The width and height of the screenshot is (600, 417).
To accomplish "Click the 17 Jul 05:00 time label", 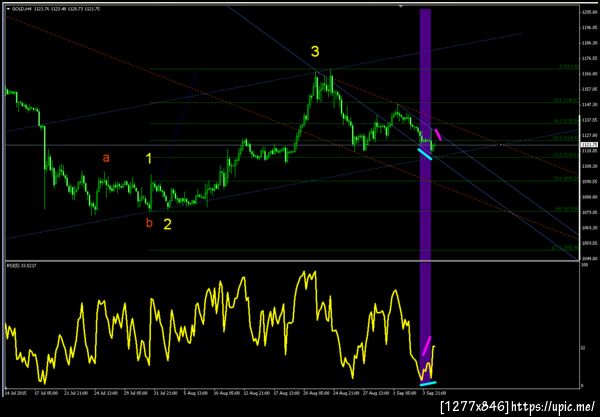I will [46, 393].
